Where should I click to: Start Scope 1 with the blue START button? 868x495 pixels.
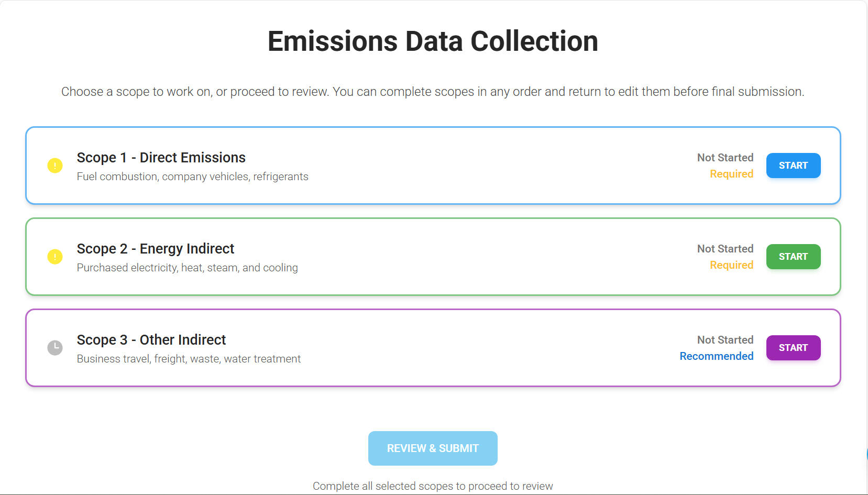click(793, 166)
